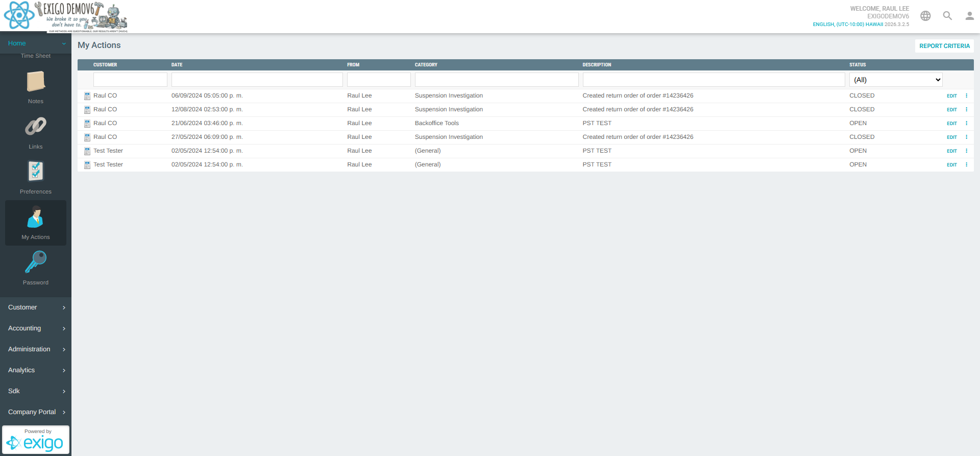Open more options for the 27/05/2024 row

coord(966,137)
